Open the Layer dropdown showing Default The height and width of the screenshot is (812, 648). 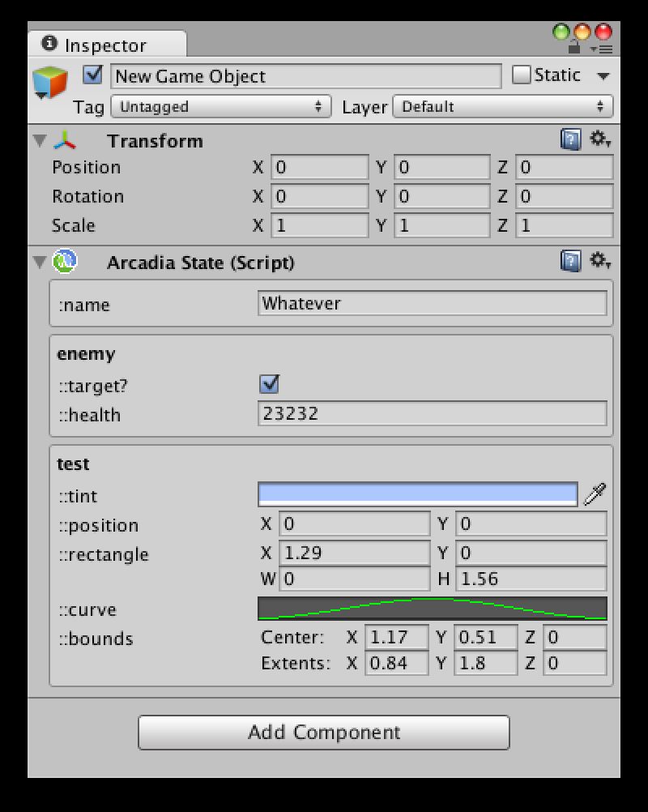[502, 107]
